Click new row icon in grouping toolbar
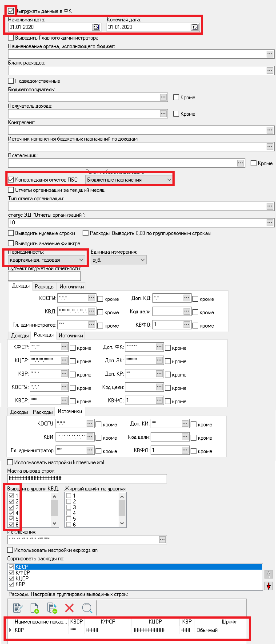This screenshot has width=276, height=644. [x=35, y=608]
